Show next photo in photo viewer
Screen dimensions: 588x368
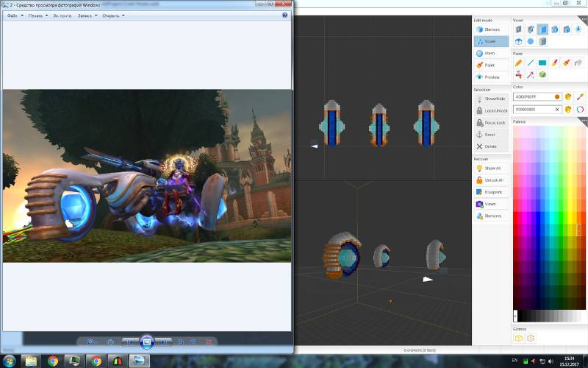click(x=163, y=342)
